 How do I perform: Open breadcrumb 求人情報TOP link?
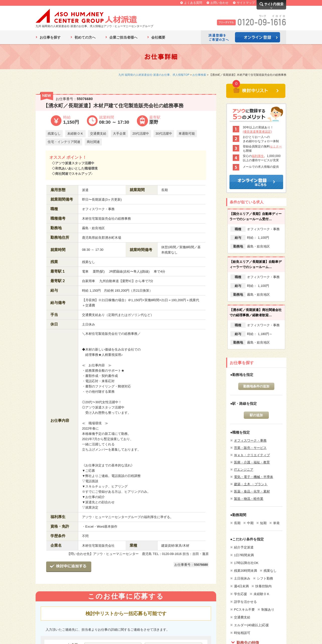(154, 75)
